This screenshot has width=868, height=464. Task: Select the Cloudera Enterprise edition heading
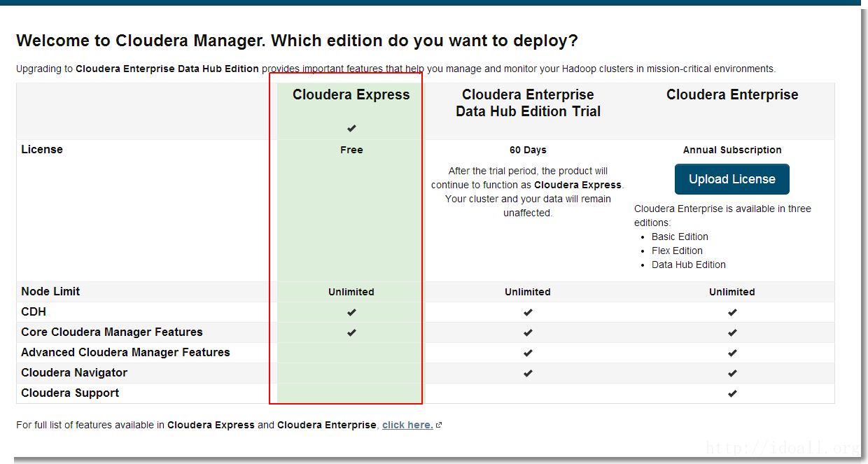pyautogui.click(x=732, y=95)
